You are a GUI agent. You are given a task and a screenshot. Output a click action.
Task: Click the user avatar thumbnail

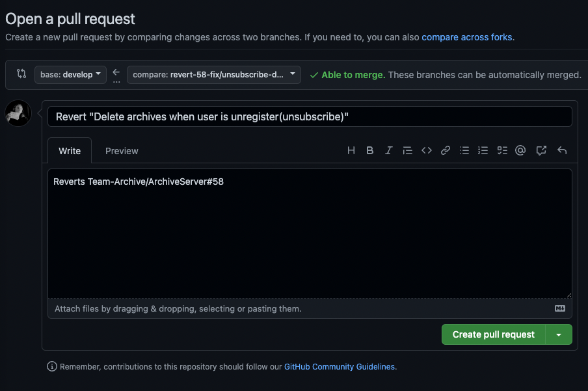[x=18, y=113]
